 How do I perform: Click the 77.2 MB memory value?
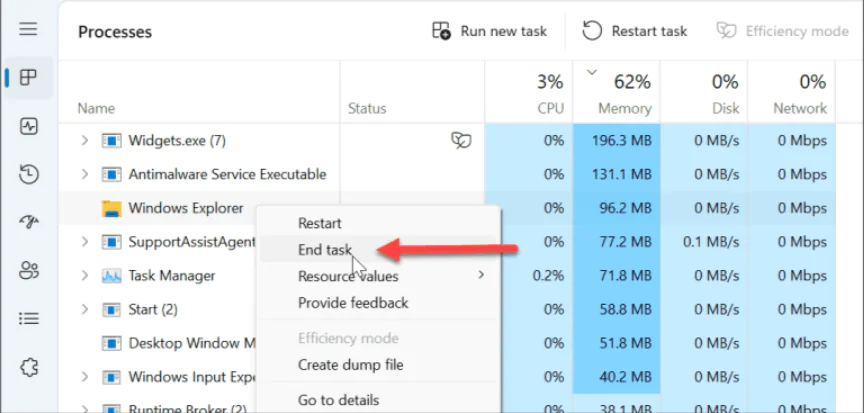pos(625,242)
